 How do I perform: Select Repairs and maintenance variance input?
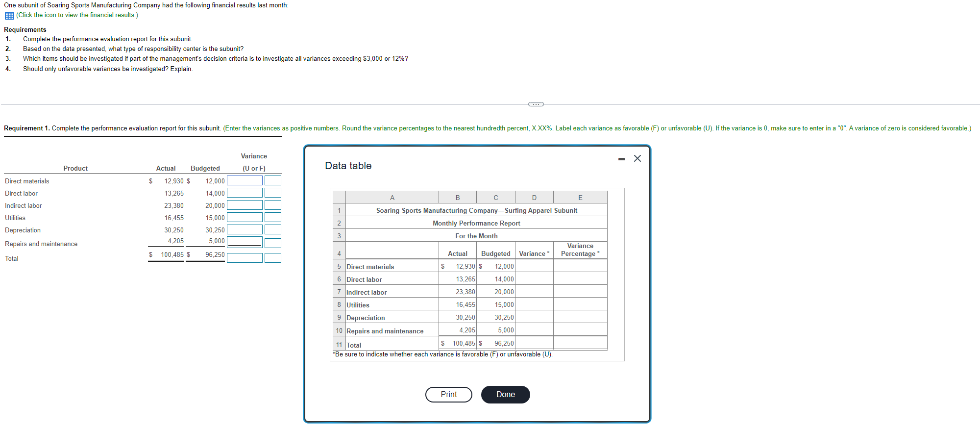coord(245,242)
